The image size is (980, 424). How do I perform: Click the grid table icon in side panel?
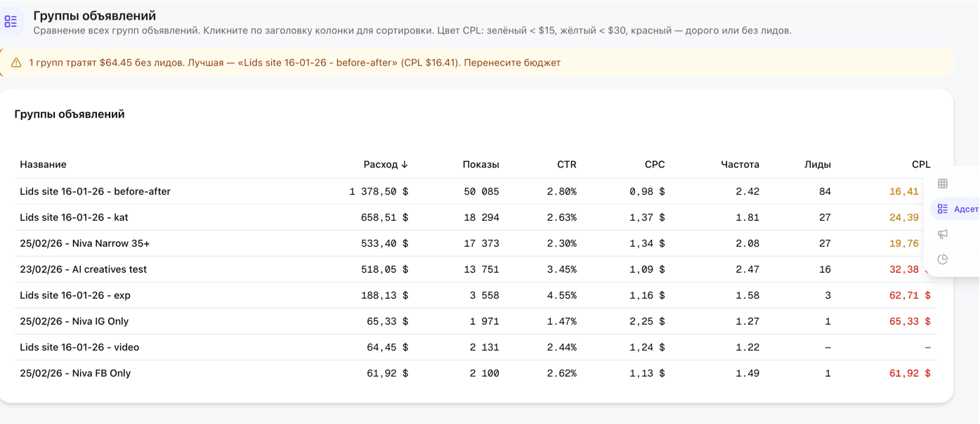pos(943,184)
